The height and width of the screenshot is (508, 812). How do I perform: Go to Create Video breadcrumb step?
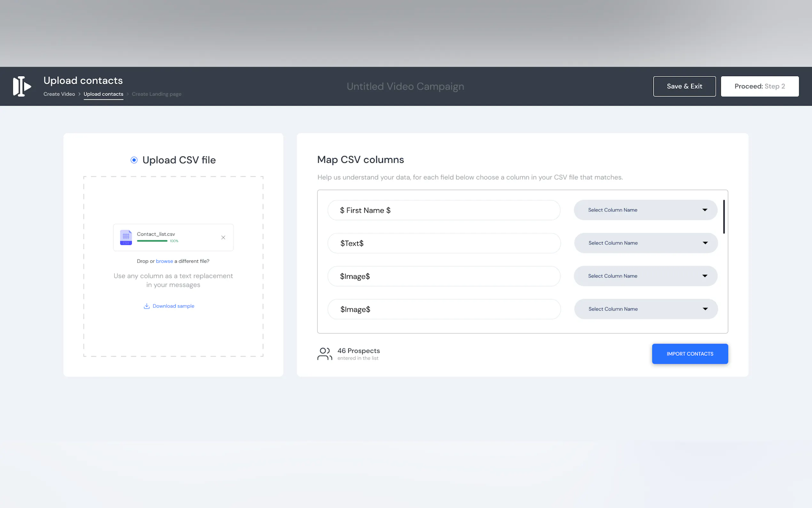59,94
